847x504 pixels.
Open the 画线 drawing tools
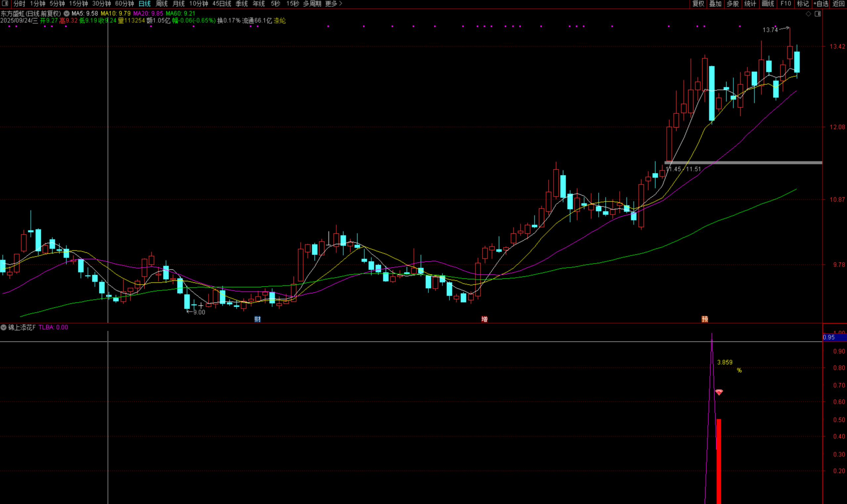pos(768,4)
